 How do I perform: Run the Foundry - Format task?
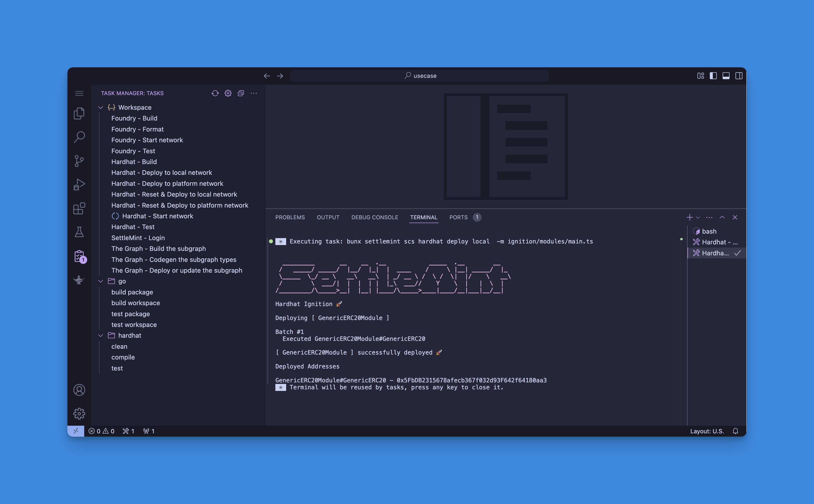[x=137, y=129]
